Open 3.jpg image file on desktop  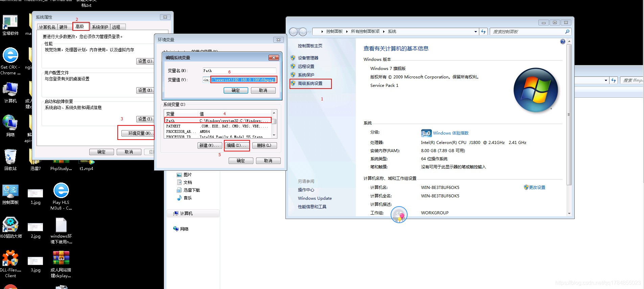pos(36,264)
